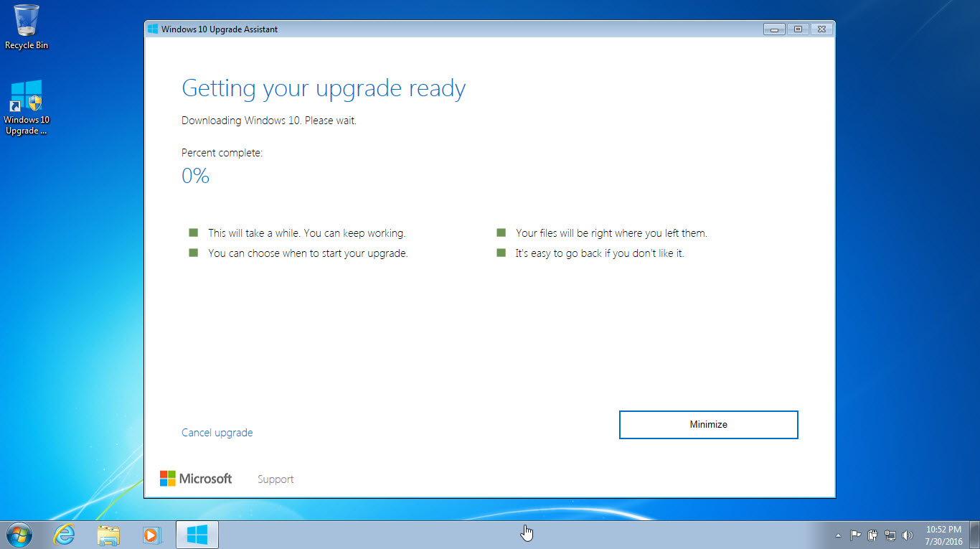Click "You can choose when to start" text
The height and width of the screenshot is (549, 980).
(308, 253)
